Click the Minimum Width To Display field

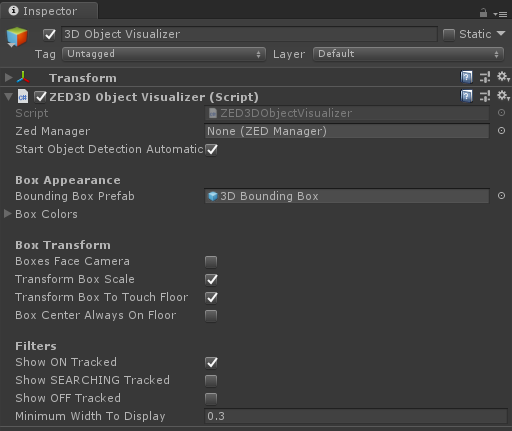click(356, 416)
